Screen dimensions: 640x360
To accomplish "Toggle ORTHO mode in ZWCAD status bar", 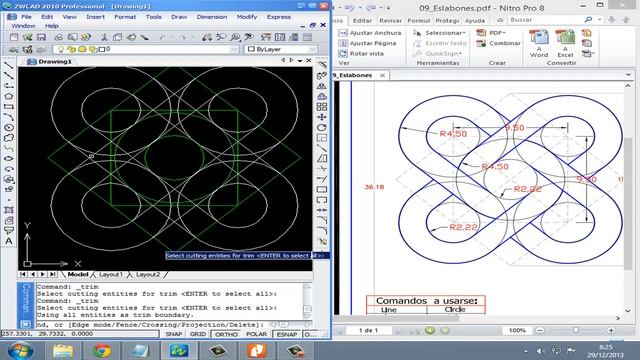I will click(226, 334).
